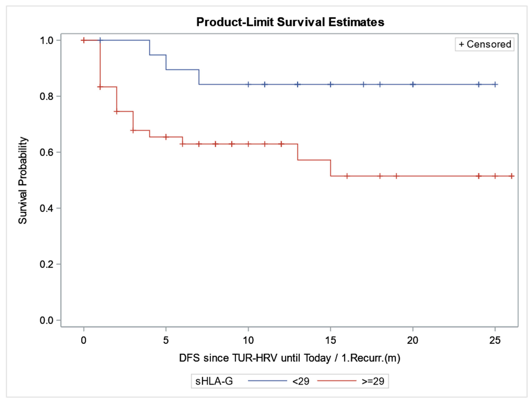Choose the ">=29" legend label
Screen dimensions: 532x403
(373, 381)
